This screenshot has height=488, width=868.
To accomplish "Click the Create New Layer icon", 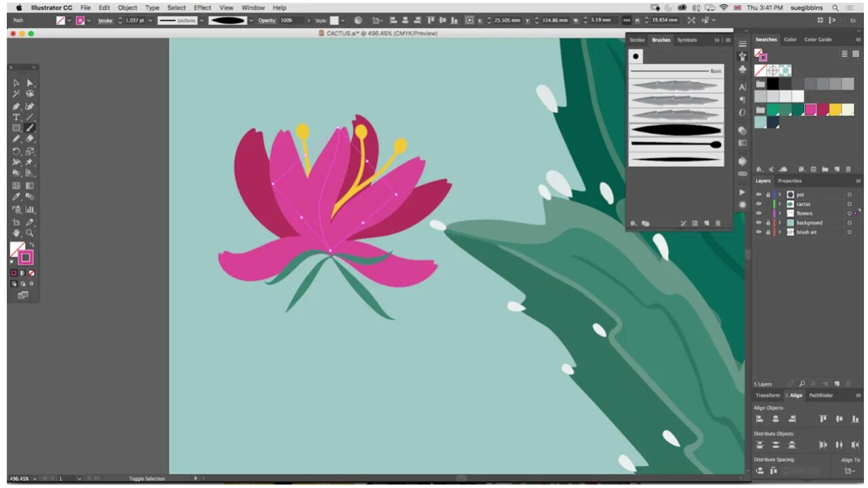I will 837,384.
